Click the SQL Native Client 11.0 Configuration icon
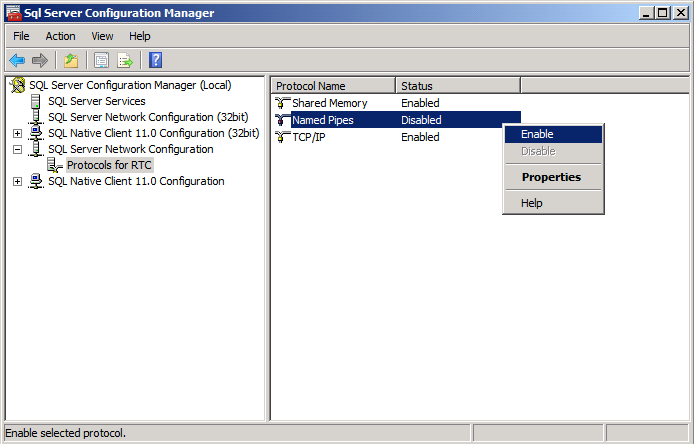 36,181
